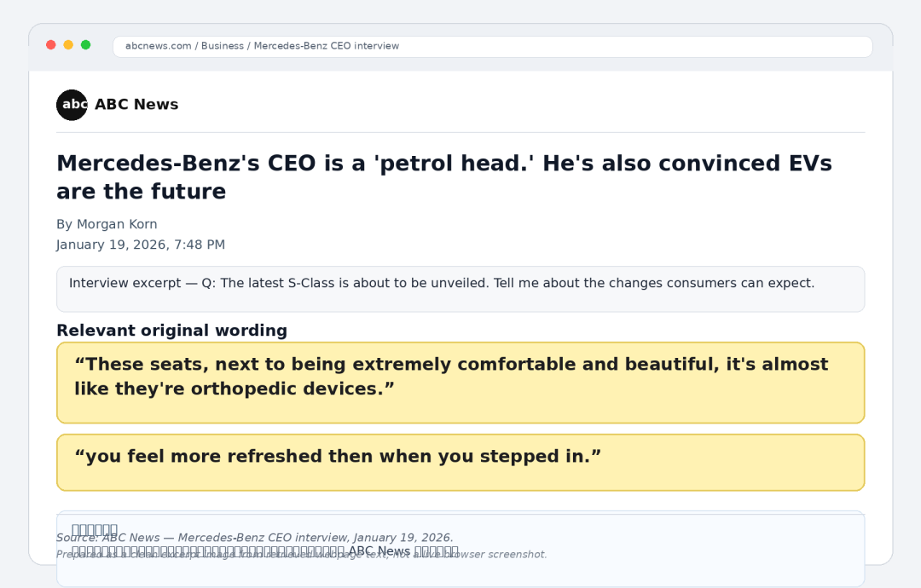Select the orthopedic devices quote box

(x=460, y=383)
